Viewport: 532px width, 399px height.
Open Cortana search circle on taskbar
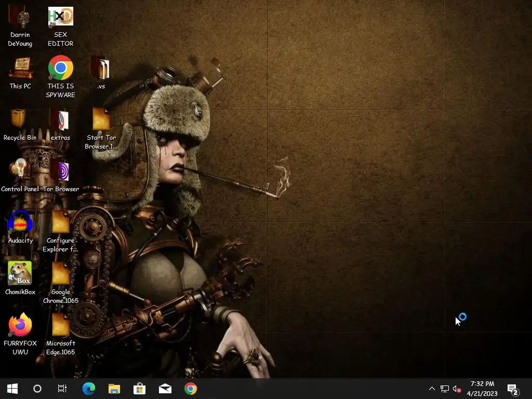(37, 389)
